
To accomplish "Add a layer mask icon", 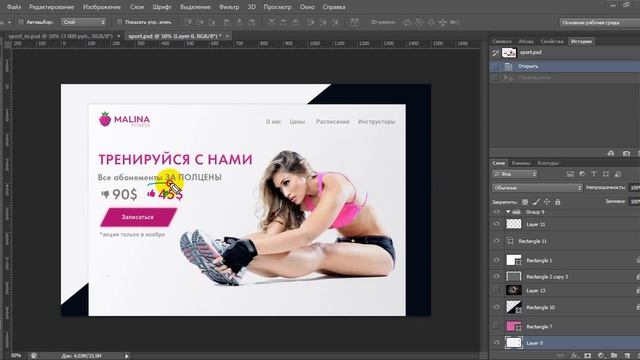I will [x=588, y=356].
